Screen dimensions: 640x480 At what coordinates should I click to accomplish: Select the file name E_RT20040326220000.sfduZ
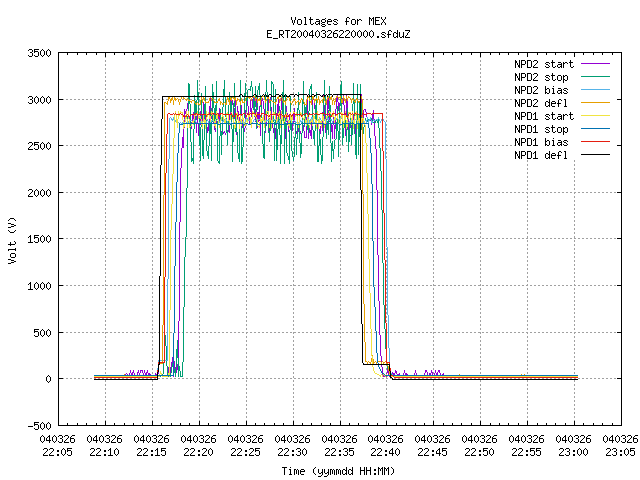(338, 34)
